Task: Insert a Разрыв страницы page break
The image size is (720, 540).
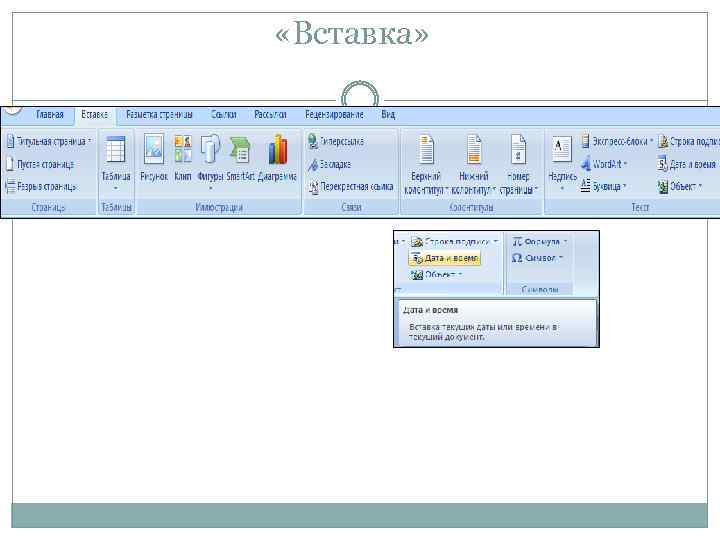Action: click(41, 186)
